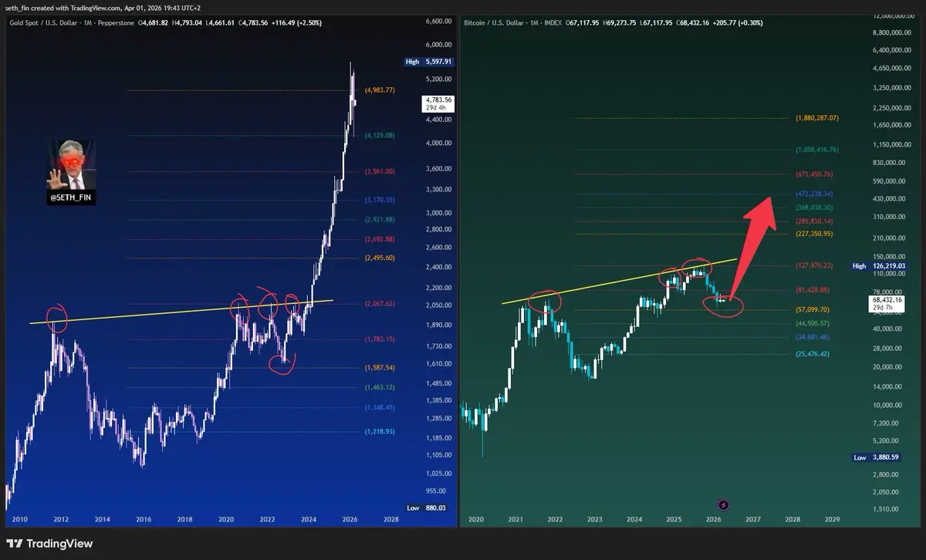Click 1,105.00 on the gold price scale
The width and height of the screenshot is (926, 560).
click(438, 455)
